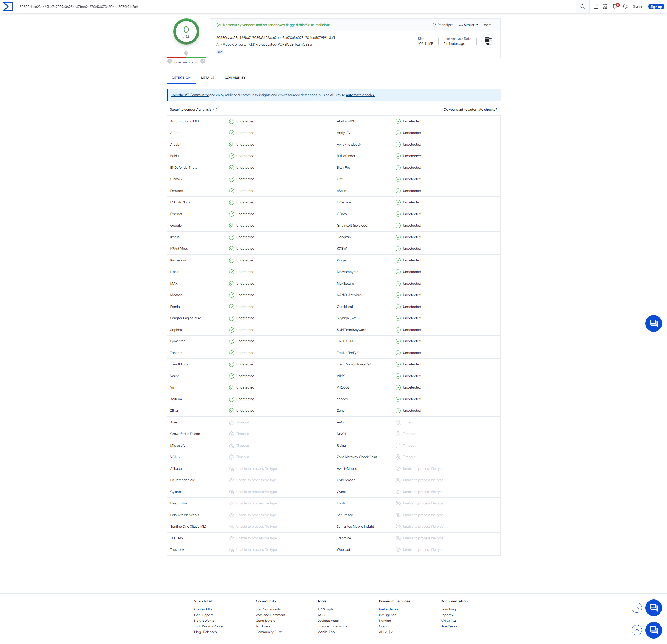The height and width of the screenshot is (644, 667).
Task: Click the CrowdStrike Falcon vendor name
Action: click(185, 434)
